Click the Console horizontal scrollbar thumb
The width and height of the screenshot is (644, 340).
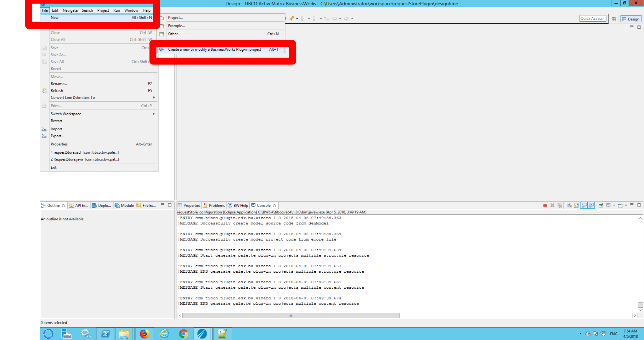click(x=291, y=315)
